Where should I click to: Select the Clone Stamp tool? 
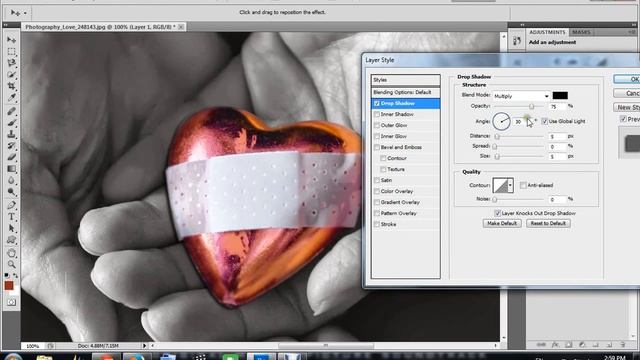pos(11,134)
